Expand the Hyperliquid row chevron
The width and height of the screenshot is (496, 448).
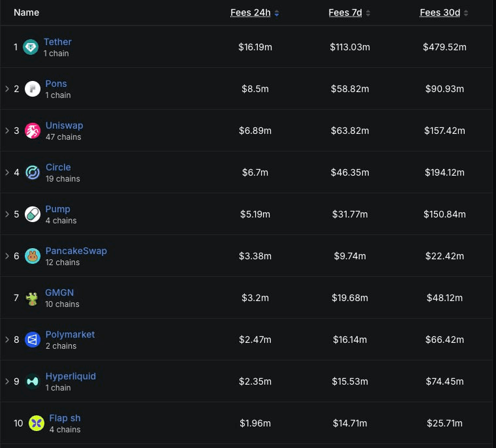coord(7,381)
